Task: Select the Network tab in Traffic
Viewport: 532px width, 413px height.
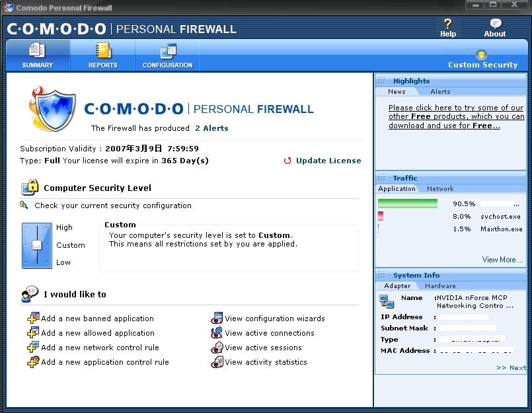Action: [440, 189]
